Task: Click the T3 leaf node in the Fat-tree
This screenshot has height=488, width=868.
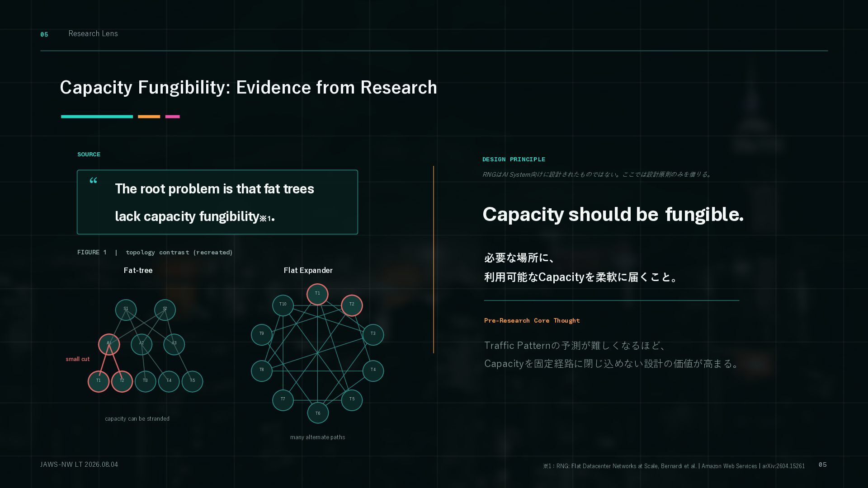Action: point(146,381)
